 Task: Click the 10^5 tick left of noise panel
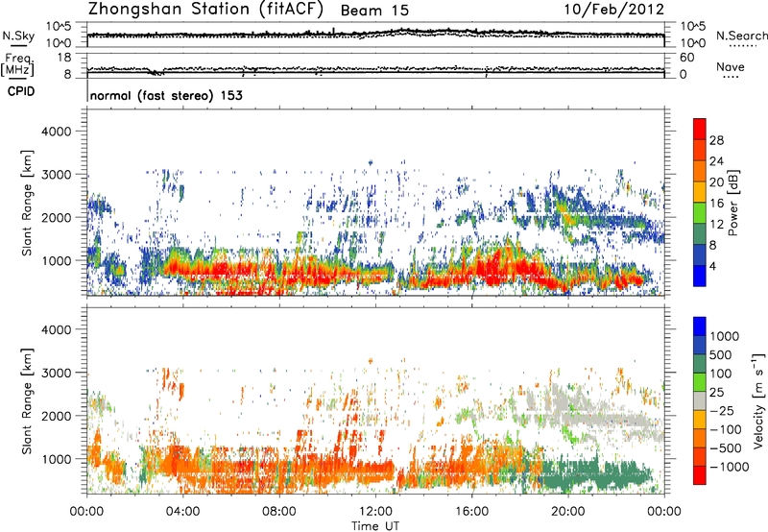59,27
